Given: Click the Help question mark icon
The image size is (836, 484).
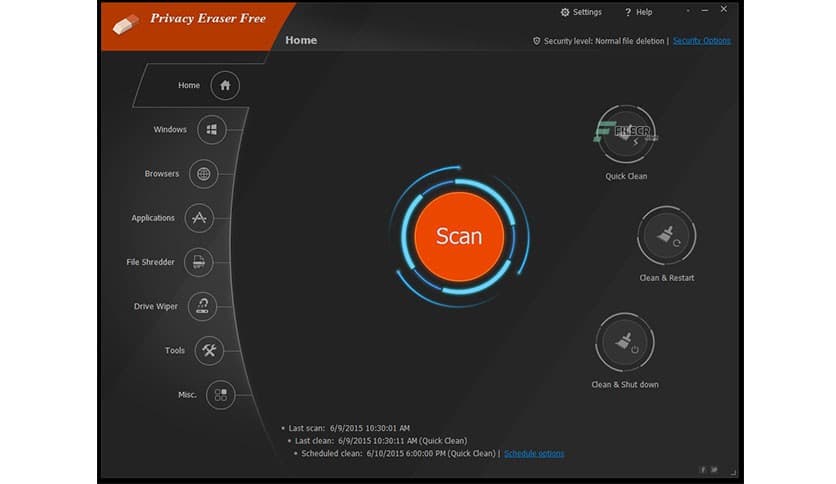Looking at the screenshot, I should point(628,12).
